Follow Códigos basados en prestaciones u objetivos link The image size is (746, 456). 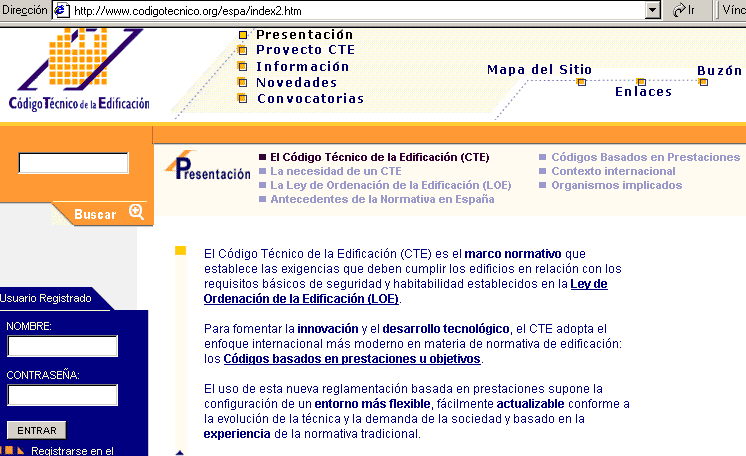click(352, 359)
